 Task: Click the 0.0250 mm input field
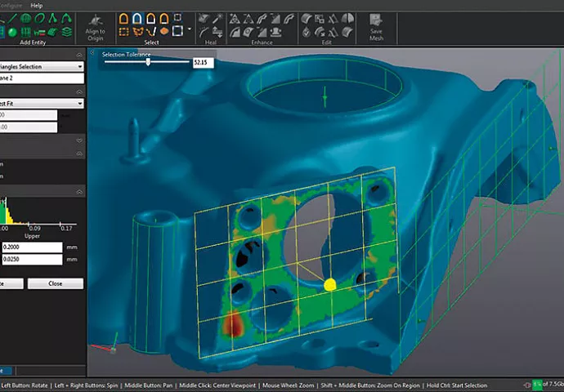[x=33, y=260]
